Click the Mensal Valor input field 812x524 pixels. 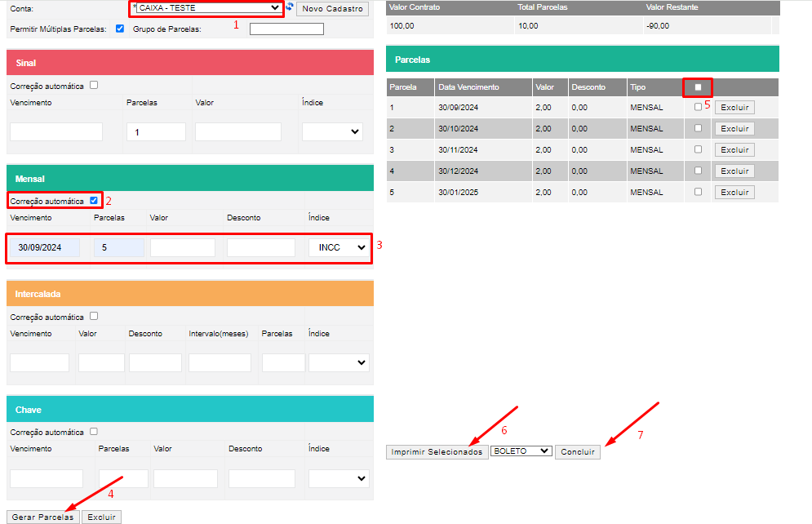[183, 248]
